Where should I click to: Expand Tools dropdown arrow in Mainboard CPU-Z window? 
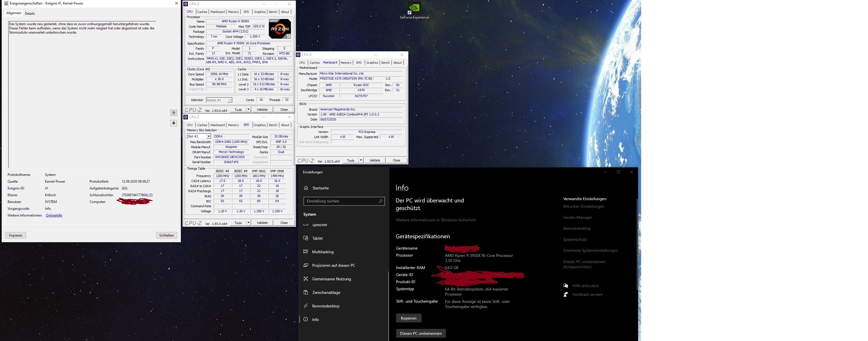point(361,160)
